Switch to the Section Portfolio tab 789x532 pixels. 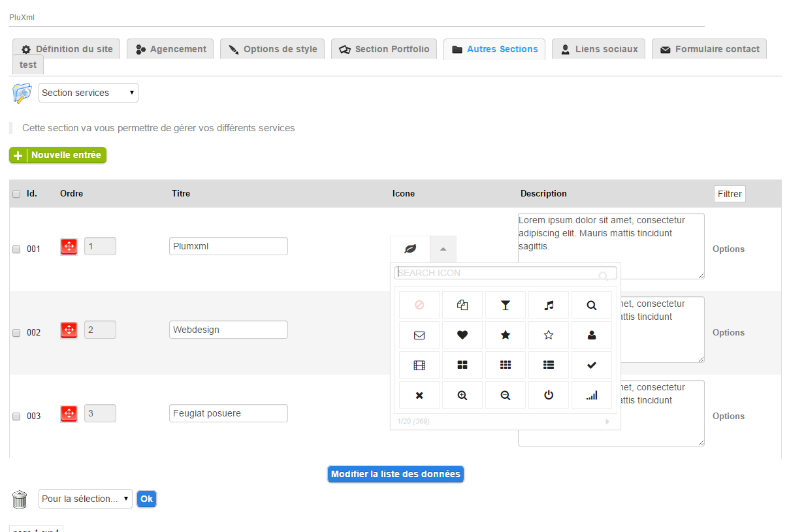pyautogui.click(x=384, y=49)
